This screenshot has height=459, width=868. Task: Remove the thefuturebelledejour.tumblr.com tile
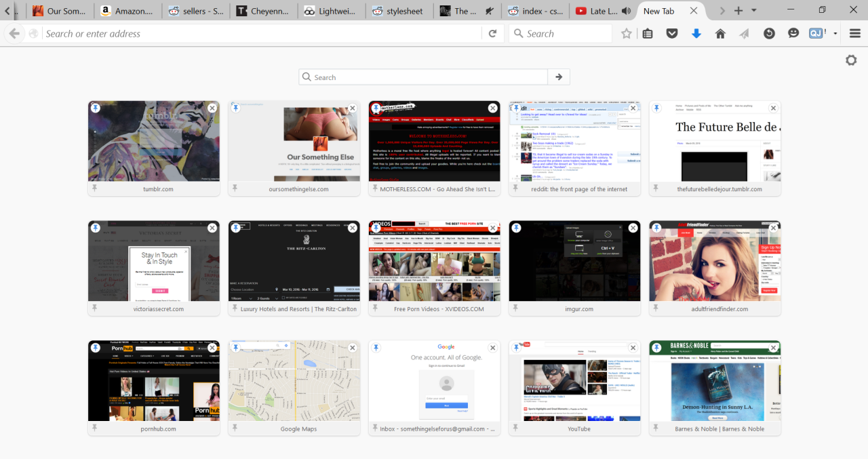coord(773,108)
